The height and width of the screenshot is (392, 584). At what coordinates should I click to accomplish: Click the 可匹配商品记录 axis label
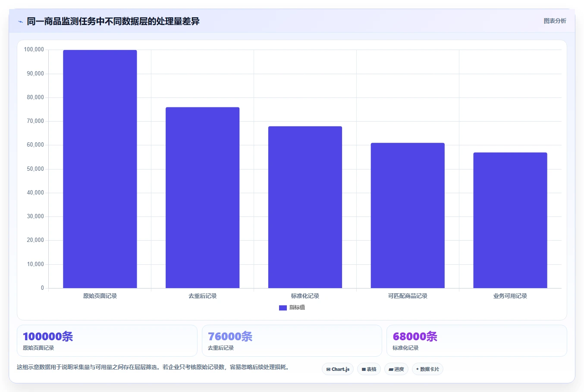(408, 296)
